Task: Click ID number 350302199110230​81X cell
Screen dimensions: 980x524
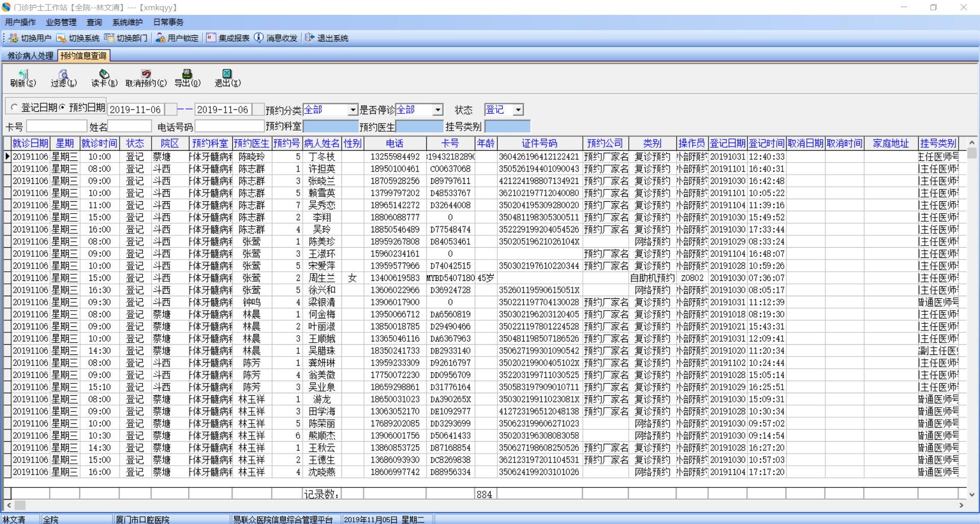Action: click(540, 399)
